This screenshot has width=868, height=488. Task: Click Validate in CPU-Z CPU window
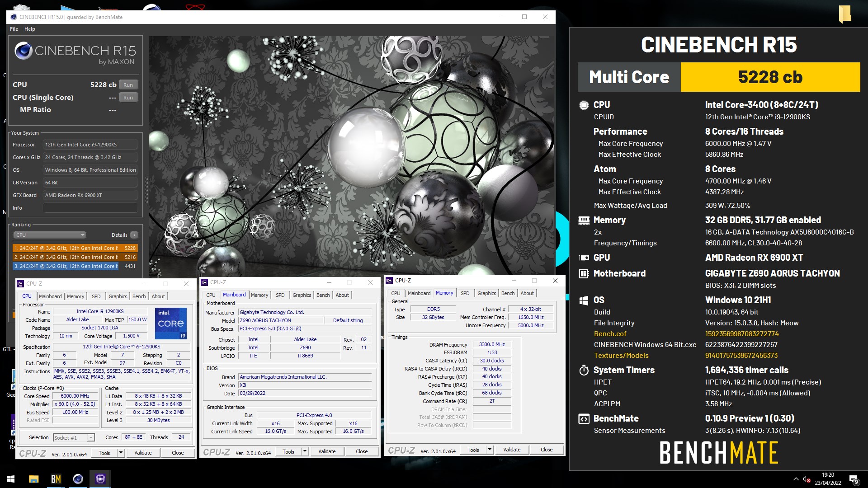coord(143,453)
